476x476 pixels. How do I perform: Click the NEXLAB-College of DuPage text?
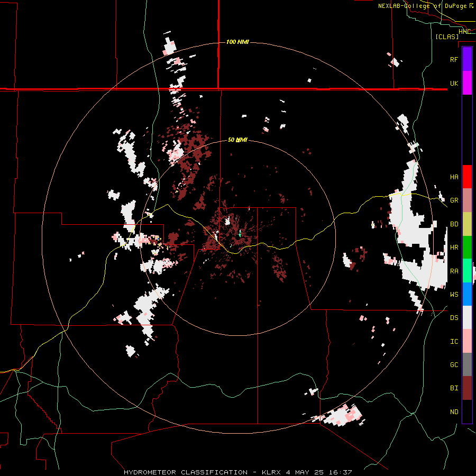point(422,6)
